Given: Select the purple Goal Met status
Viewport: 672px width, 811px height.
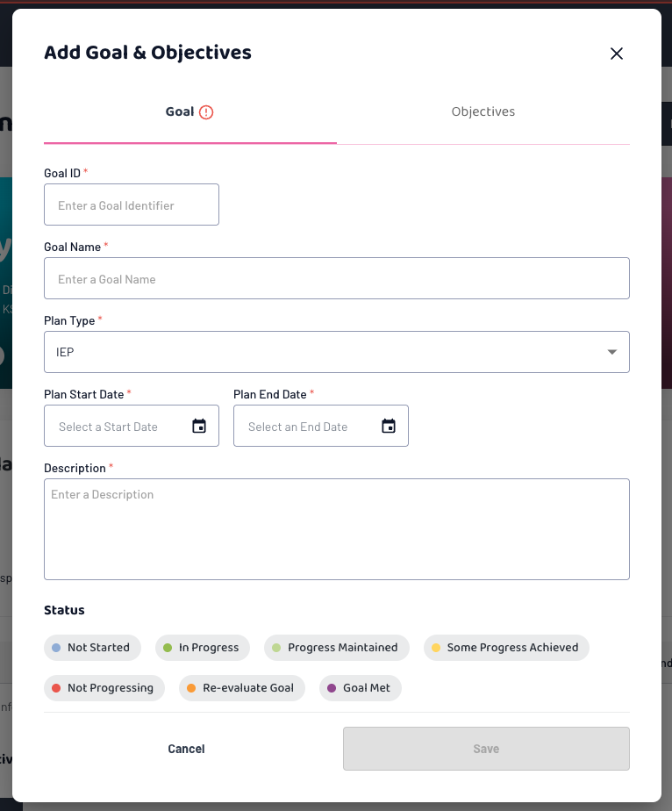Looking at the screenshot, I should tap(361, 688).
